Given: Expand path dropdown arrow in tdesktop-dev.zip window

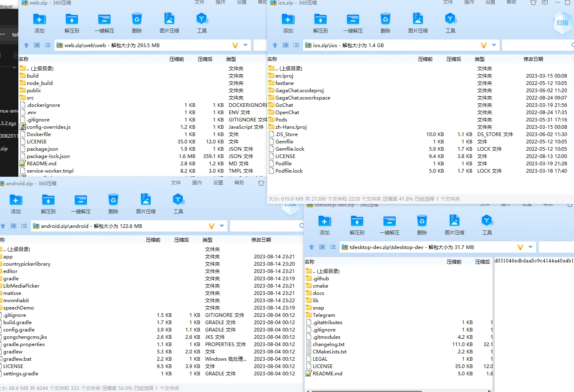Looking at the screenshot, I should pos(531,247).
